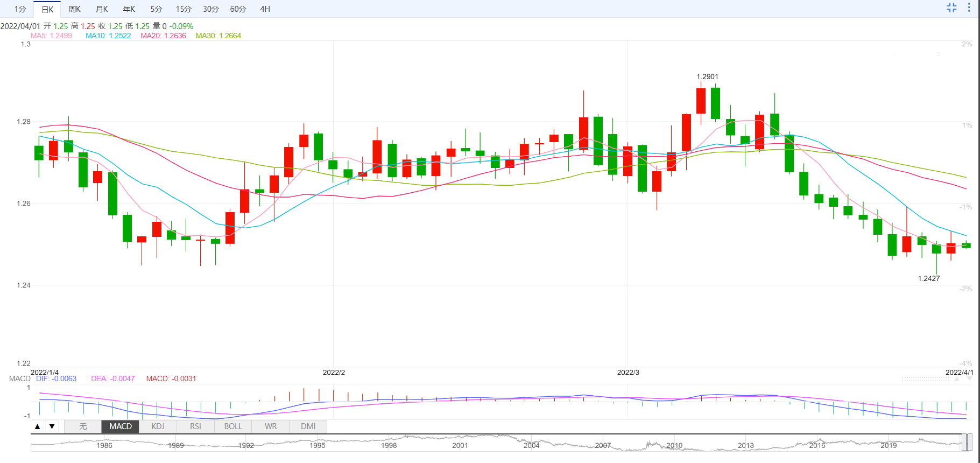Click the MA20: 1.2636 legend label

coord(163,36)
